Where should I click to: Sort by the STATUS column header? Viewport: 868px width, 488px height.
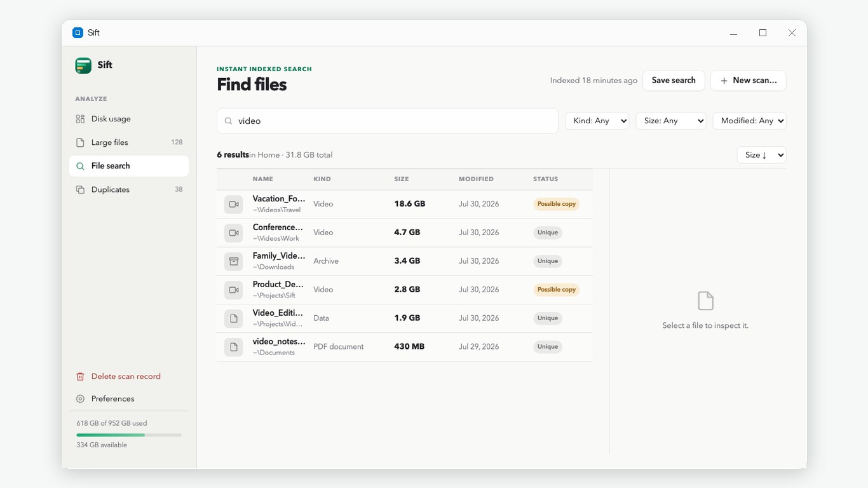pos(545,179)
